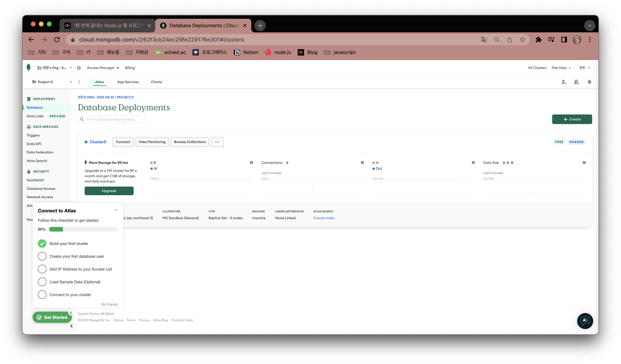Open the project activity feed icon
The width and height of the screenshot is (621, 364).
[576, 82]
